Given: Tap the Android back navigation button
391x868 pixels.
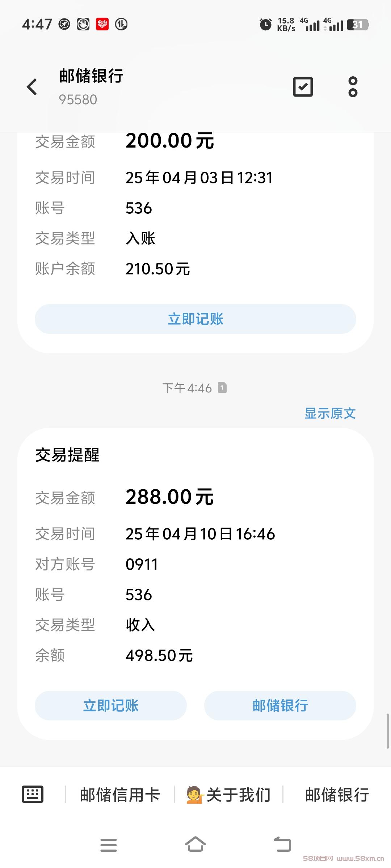Looking at the screenshot, I should (x=282, y=845).
